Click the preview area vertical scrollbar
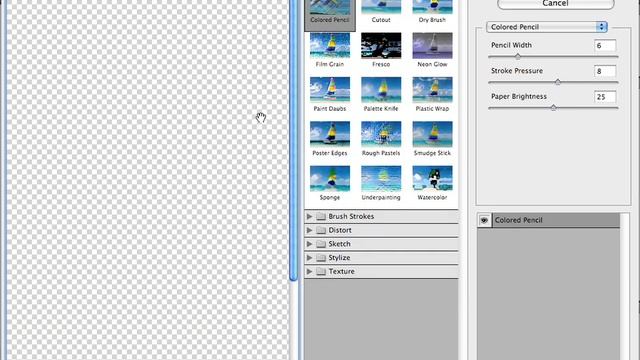The image size is (640, 360). (293, 139)
